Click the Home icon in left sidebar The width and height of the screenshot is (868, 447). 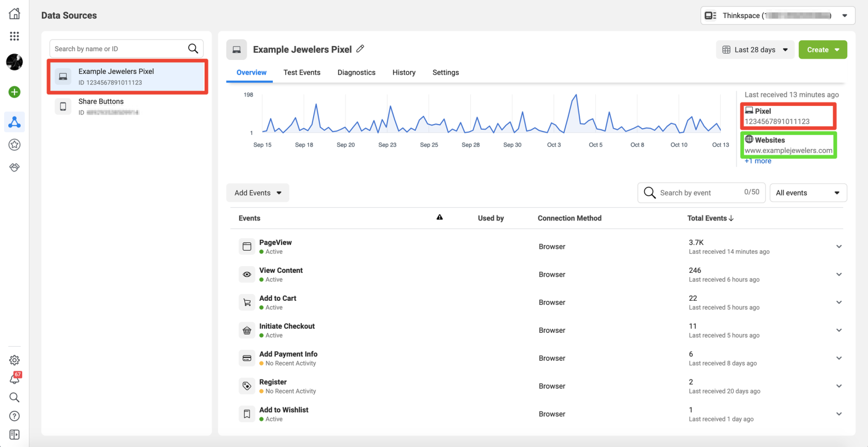click(14, 14)
